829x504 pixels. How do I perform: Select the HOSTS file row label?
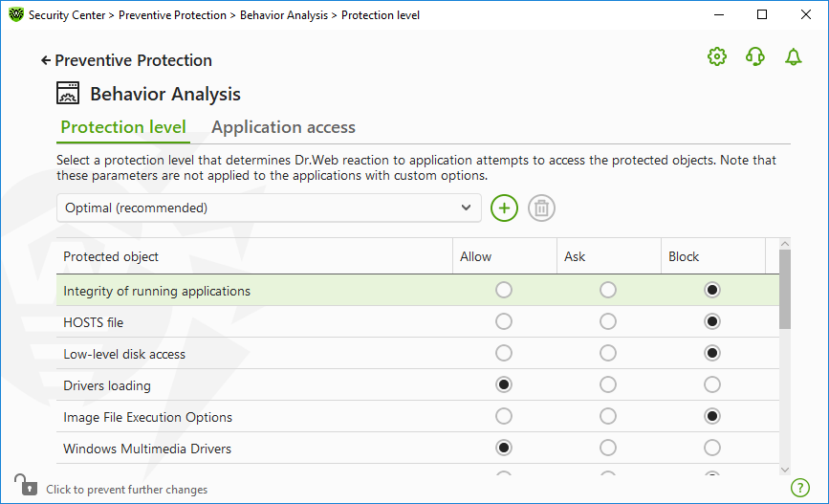[x=93, y=322]
